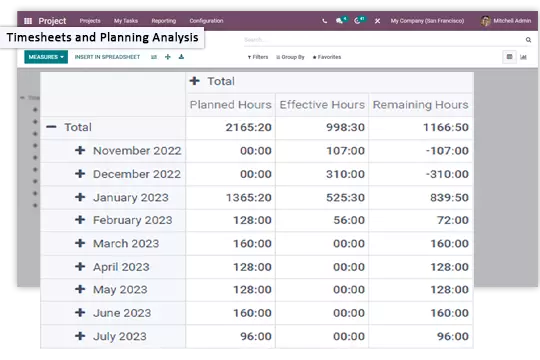This screenshot has height=360, width=540.
Task: Sort by Effective Hours column header
Action: click(322, 105)
